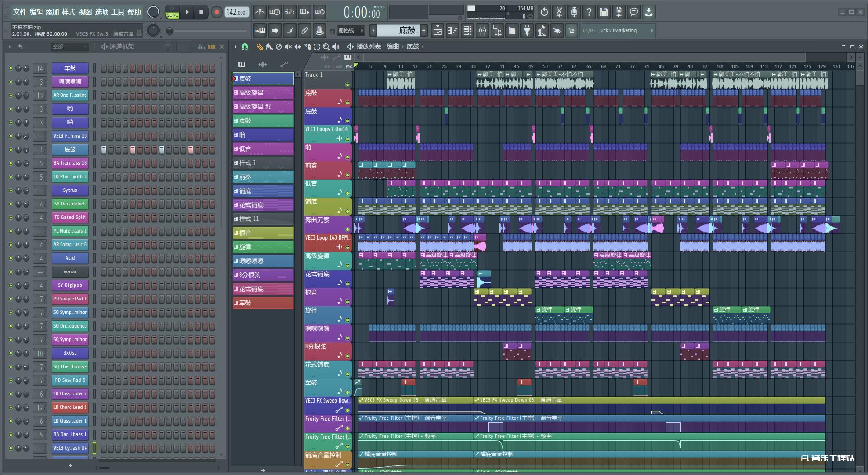Viewport: 868px width, 475px height.
Task: Open the 底鼓 pattern selector
Action: pyautogui.click(x=399, y=30)
